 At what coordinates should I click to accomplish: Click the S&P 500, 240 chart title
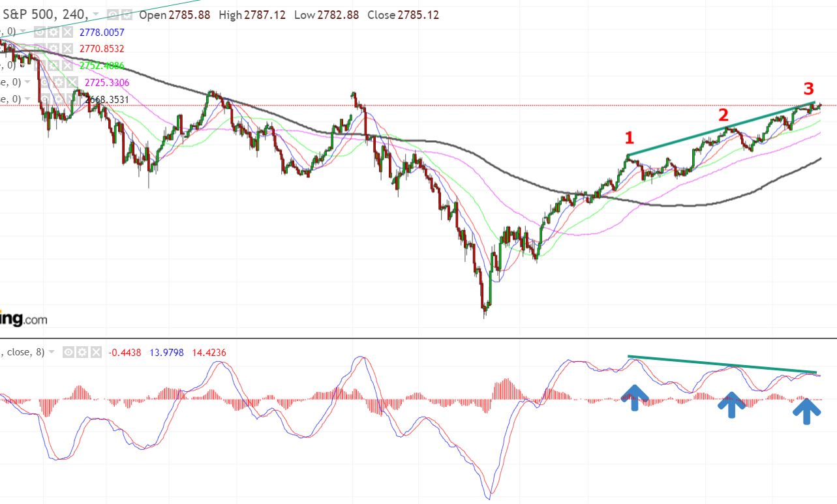coord(46,14)
